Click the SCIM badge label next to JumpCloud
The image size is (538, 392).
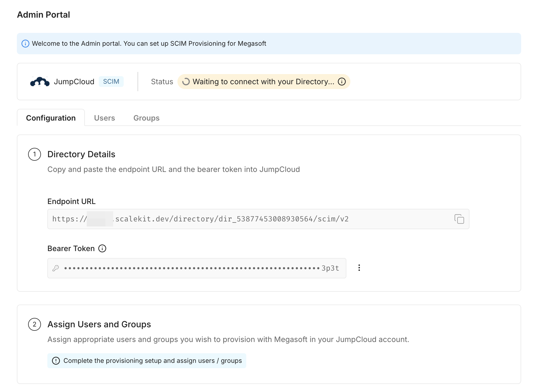pyautogui.click(x=111, y=81)
